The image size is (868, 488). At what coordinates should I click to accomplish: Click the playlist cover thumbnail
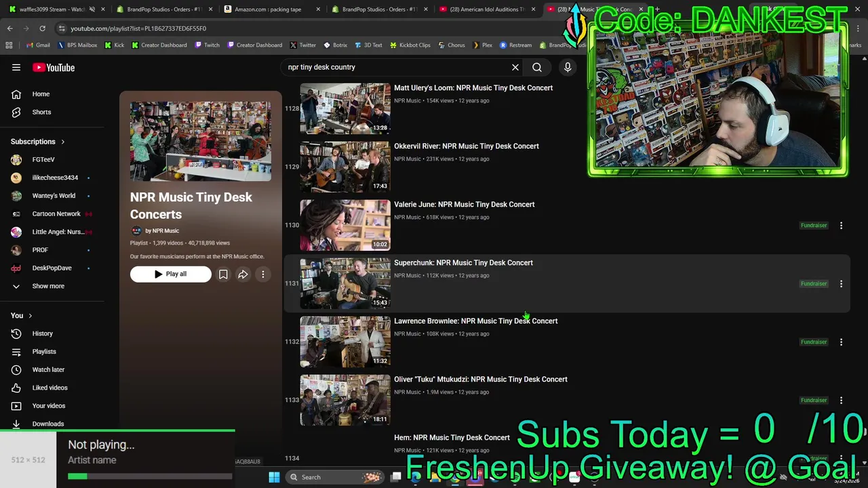[x=201, y=141]
